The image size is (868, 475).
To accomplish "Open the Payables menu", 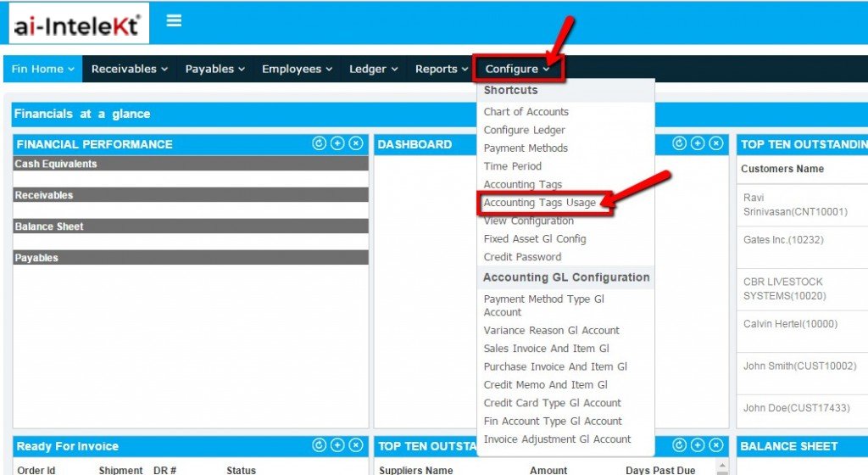I will coord(214,69).
